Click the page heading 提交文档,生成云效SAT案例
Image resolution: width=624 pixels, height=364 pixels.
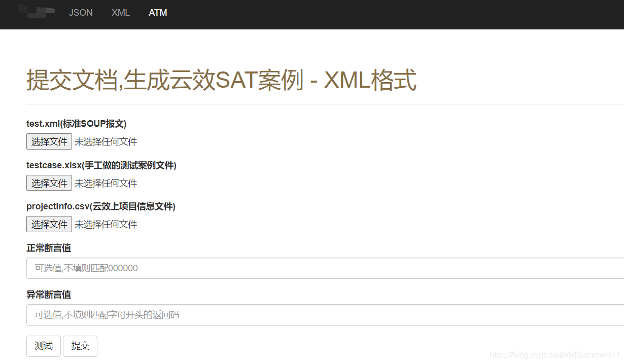(x=222, y=80)
